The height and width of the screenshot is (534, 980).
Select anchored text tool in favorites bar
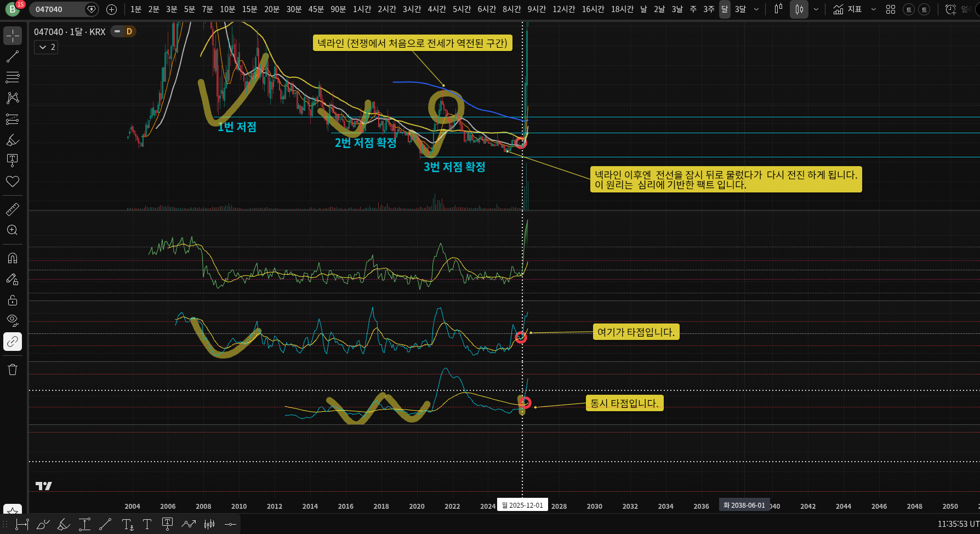pyautogui.click(x=167, y=525)
